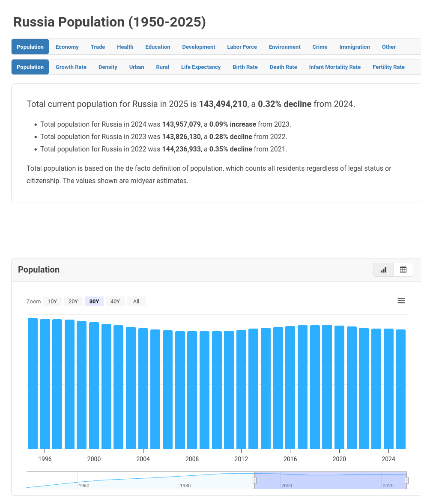
Task: Click right range navigator handle
Action: (406, 480)
